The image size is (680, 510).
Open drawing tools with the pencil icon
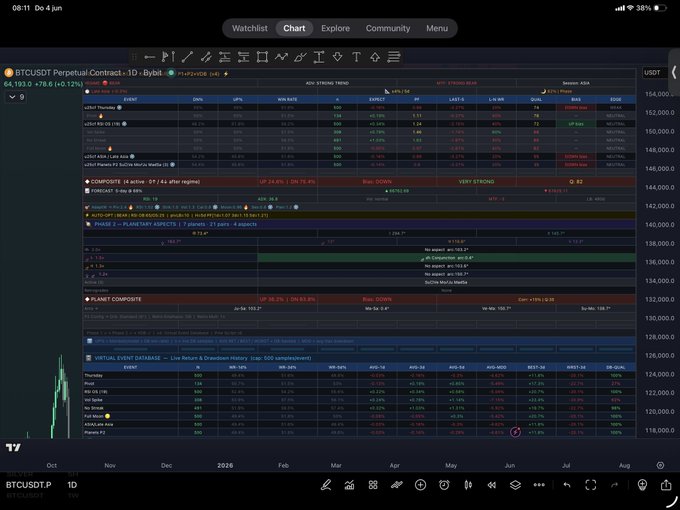click(x=326, y=485)
